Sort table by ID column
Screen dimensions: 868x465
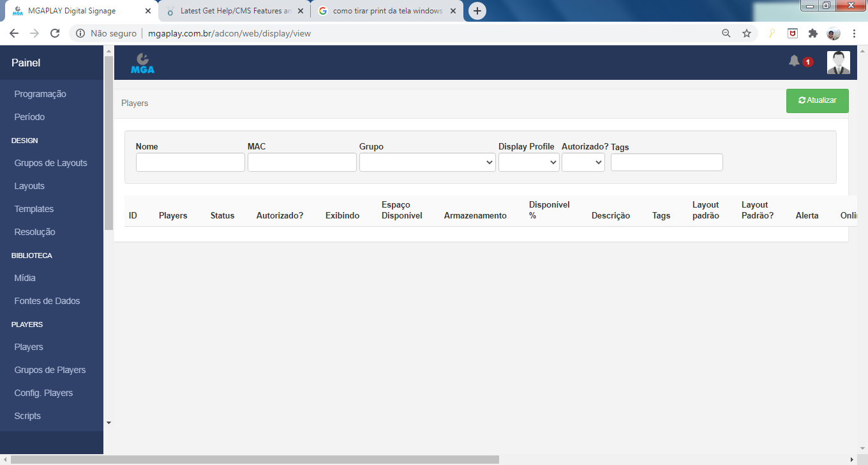pyautogui.click(x=133, y=215)
